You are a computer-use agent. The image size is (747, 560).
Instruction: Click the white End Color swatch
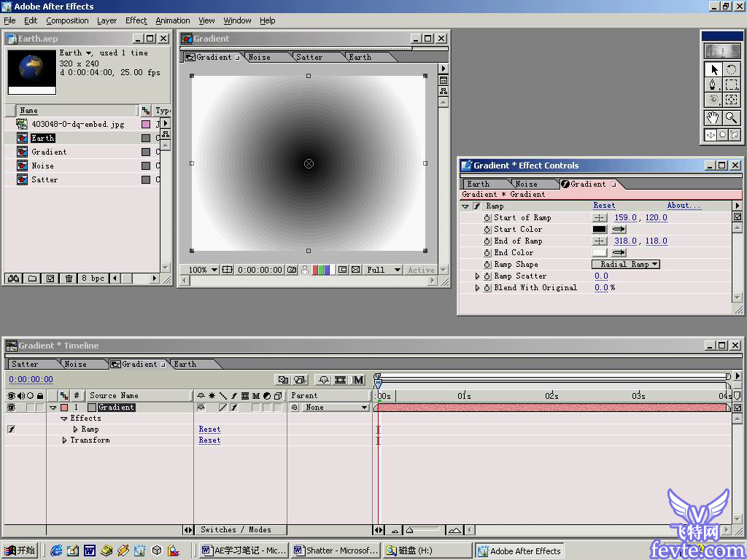[x=599, y=252]
